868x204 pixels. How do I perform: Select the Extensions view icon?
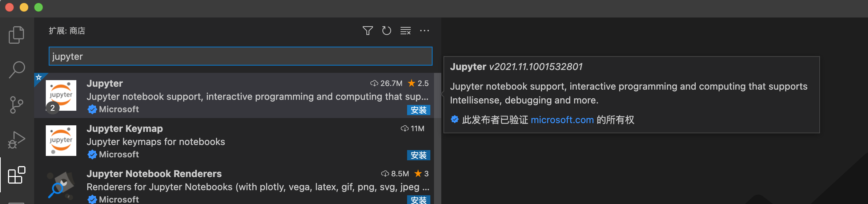[x=16, y=175]
